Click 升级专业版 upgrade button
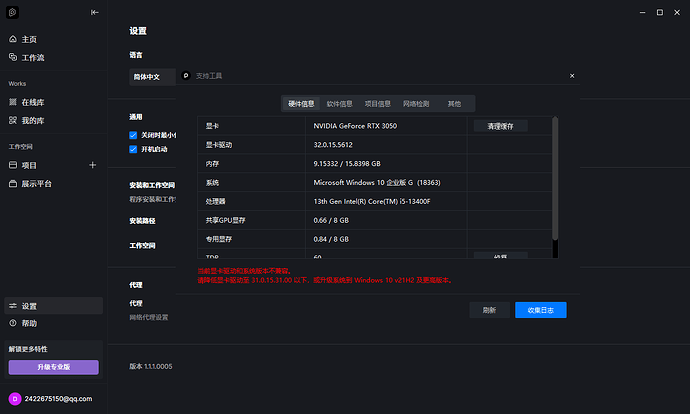The height and width of the screenshot is (414, 690). [x=54, y=367]
